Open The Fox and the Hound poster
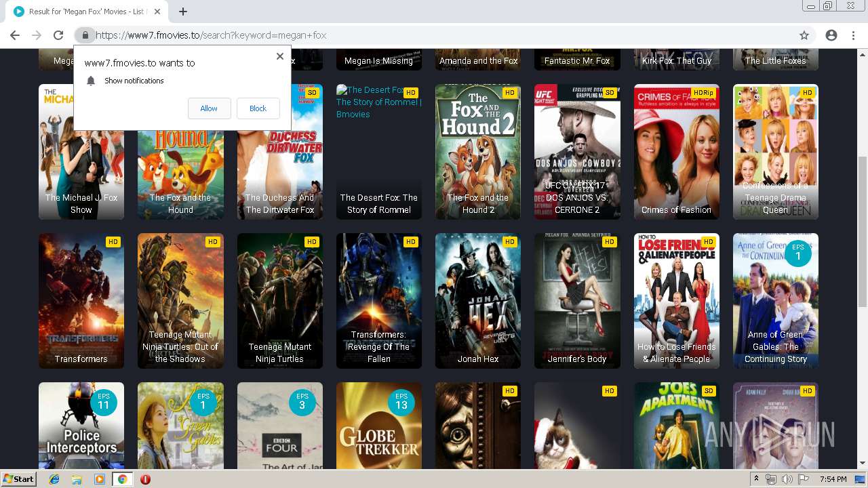The width and height of the screenshot is (868, 488). click(x=180, y=175)
